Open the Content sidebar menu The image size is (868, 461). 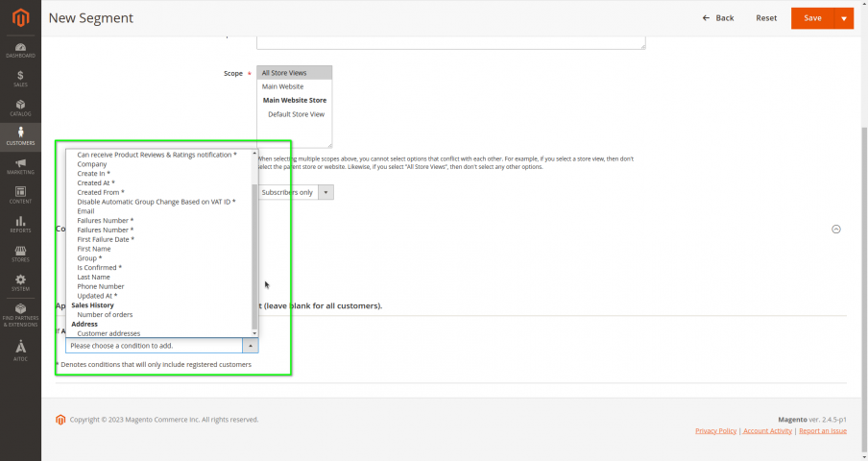click(x=20, y=195)
